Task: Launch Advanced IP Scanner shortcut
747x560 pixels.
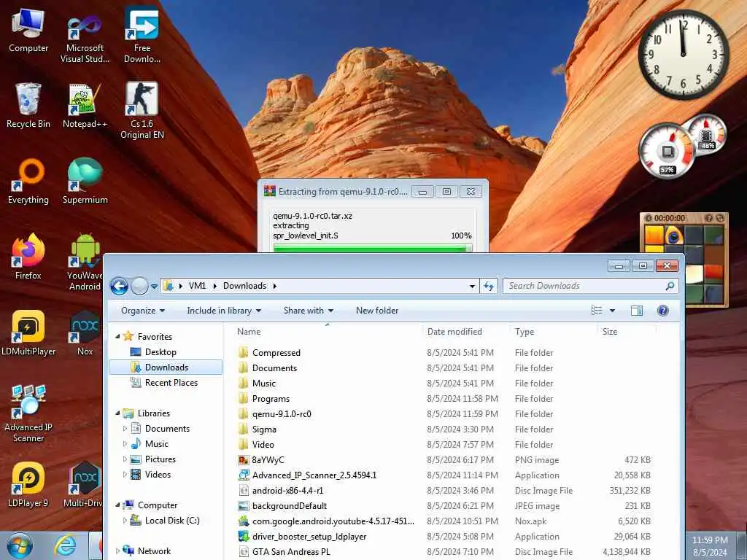Action: (28, 413)
